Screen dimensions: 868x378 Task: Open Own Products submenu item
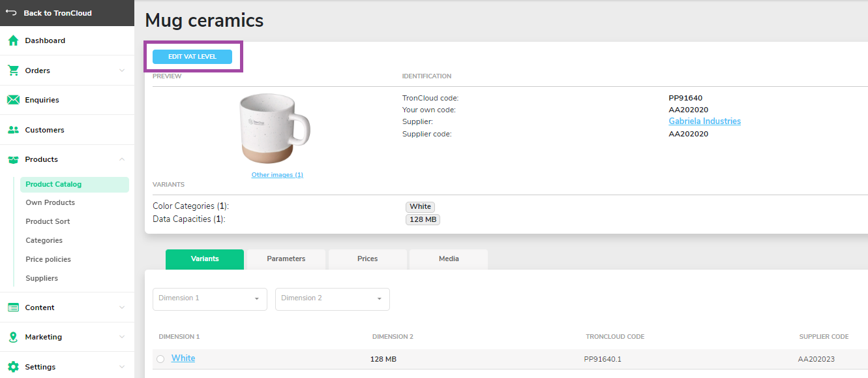(50, 202)
